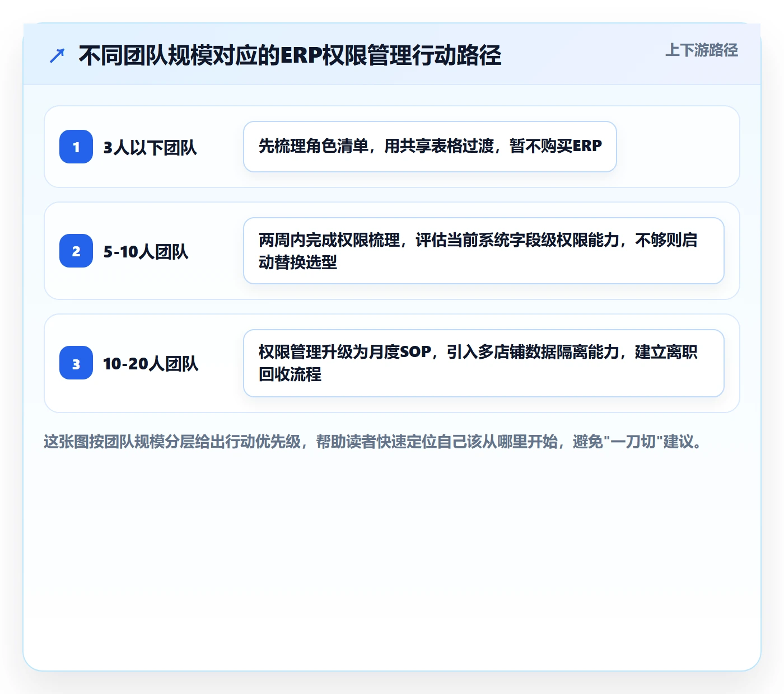
Task: Select the 3人以下团队 label
Action: click(150, 147)
